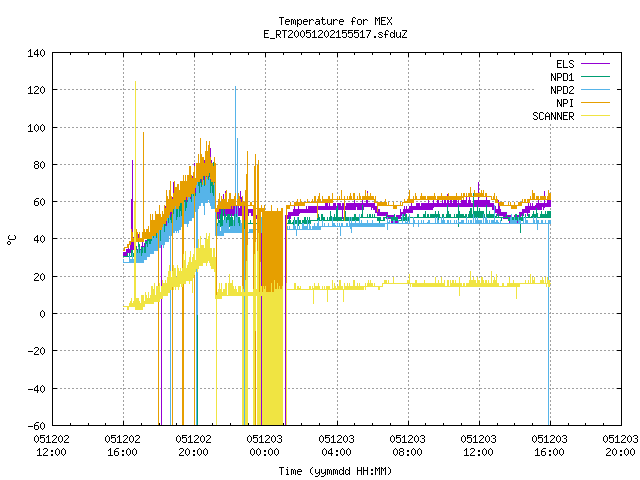This screenshot has width=640, height=480.
Task: Click the y-axis value 100
Action: click(36, 128)
